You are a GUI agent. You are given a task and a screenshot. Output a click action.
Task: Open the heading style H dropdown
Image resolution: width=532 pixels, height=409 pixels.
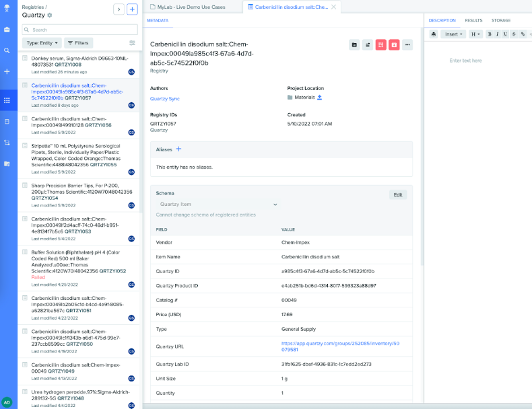[475, 34]
